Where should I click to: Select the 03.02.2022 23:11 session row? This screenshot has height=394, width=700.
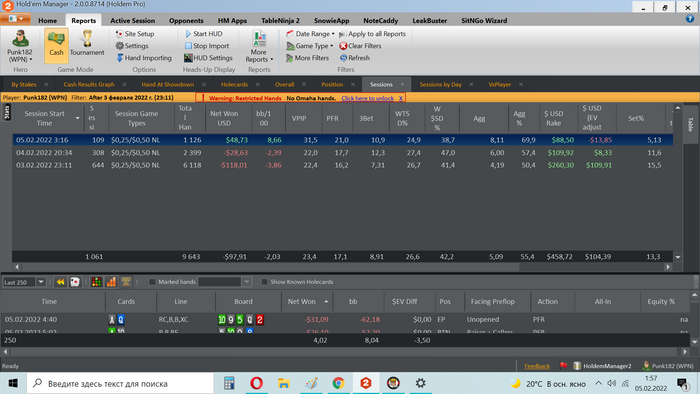(342, 165)
